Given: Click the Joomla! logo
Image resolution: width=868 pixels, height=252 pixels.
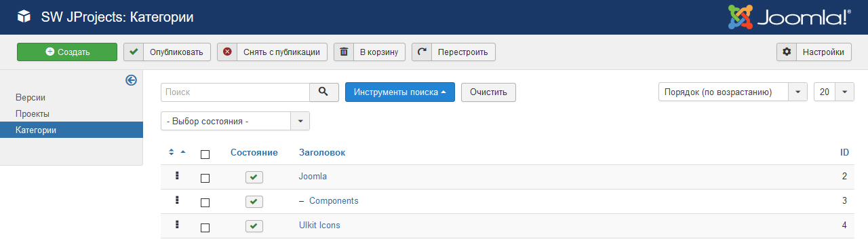Looking at the screenshot, I should pos(789,17).
